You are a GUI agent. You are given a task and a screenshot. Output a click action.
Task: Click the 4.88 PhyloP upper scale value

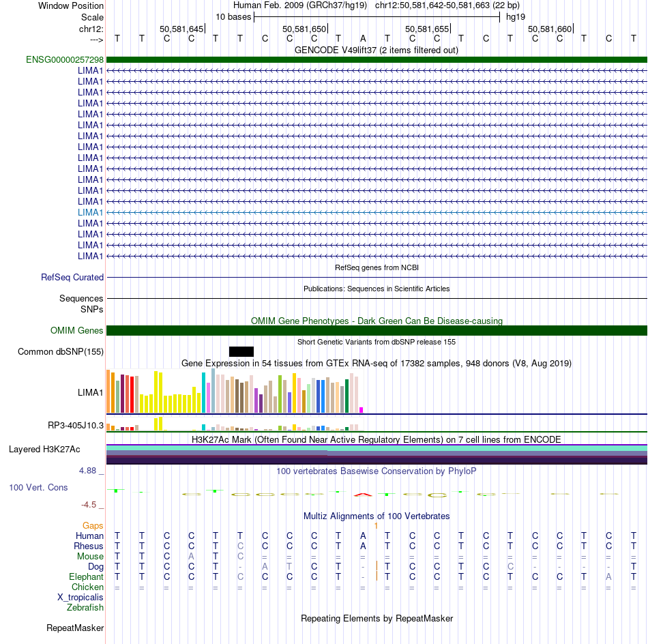pos(87,471)
